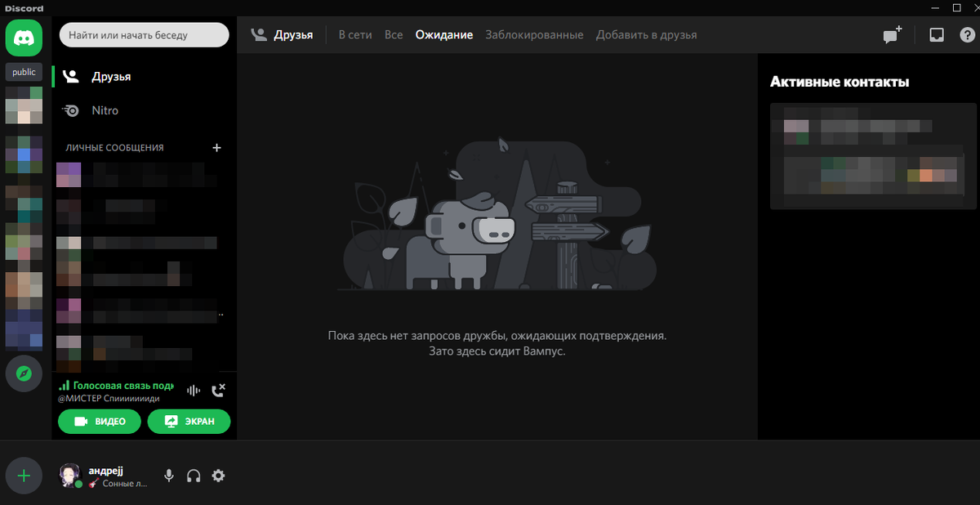Explore public servers with compass icon
980x505 pixels.
point(24,374)
